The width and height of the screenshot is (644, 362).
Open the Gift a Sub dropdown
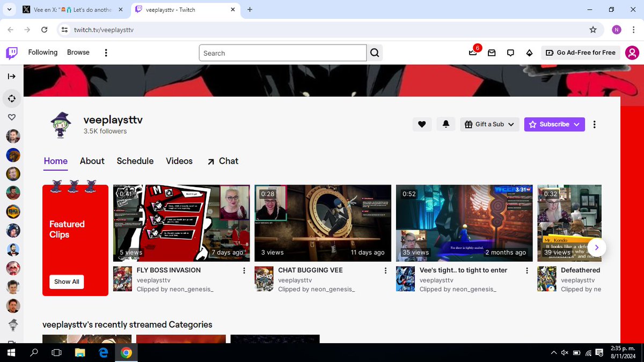490,124
